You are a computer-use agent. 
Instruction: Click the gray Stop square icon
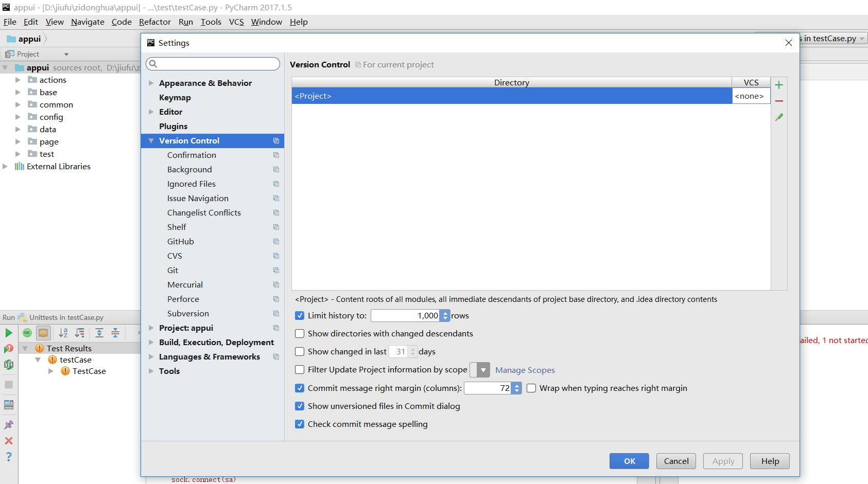(x=9, y=385)
